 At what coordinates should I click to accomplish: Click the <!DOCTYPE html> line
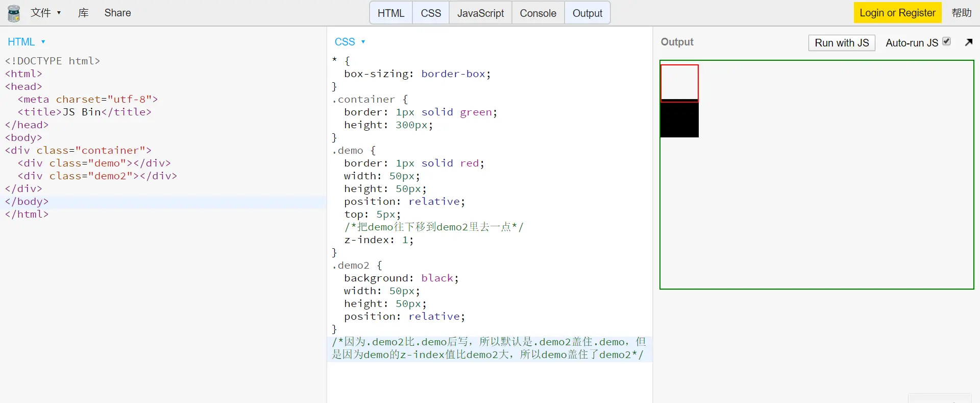click(x=53, y=61)
